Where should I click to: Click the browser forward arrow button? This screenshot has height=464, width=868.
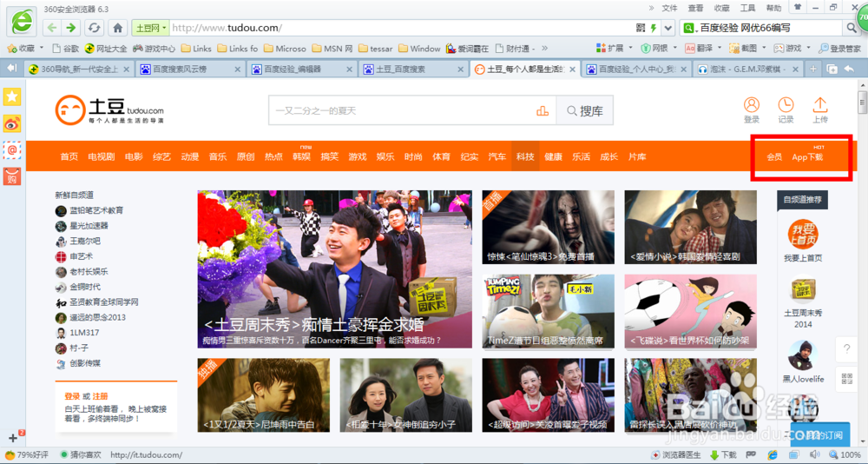point(70,27)
